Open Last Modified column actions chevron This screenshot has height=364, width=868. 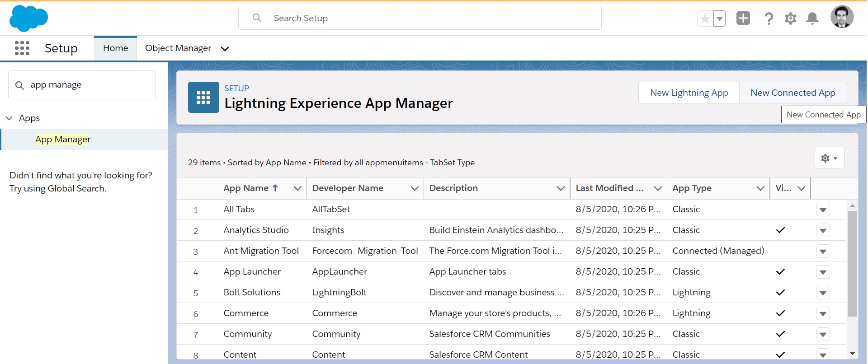tap(658, 189)
